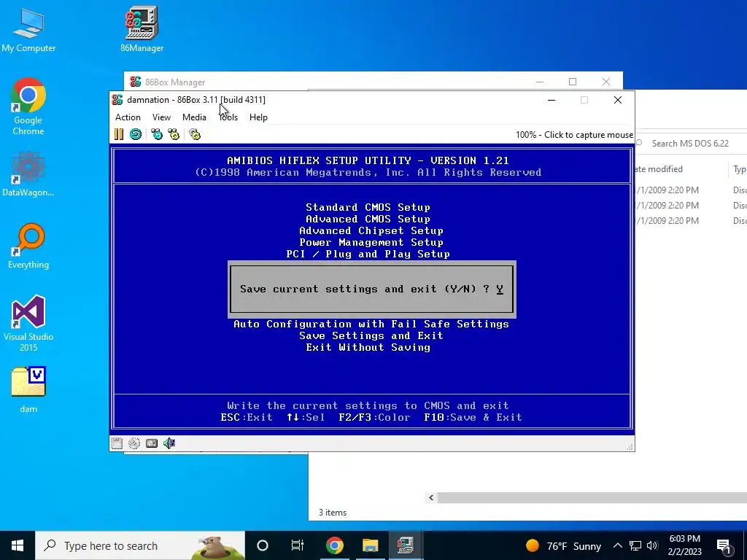Click the 'Type here to search' taskbar box
747x560 pixels.
pos(140,545)
